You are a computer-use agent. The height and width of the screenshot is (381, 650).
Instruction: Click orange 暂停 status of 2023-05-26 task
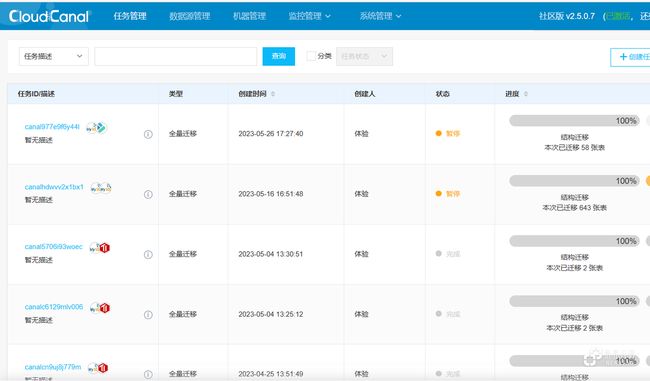click(448, 133)
